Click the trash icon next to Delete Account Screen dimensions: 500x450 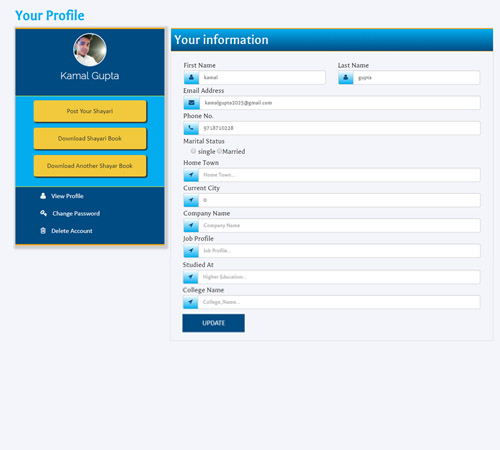[43, 231]
